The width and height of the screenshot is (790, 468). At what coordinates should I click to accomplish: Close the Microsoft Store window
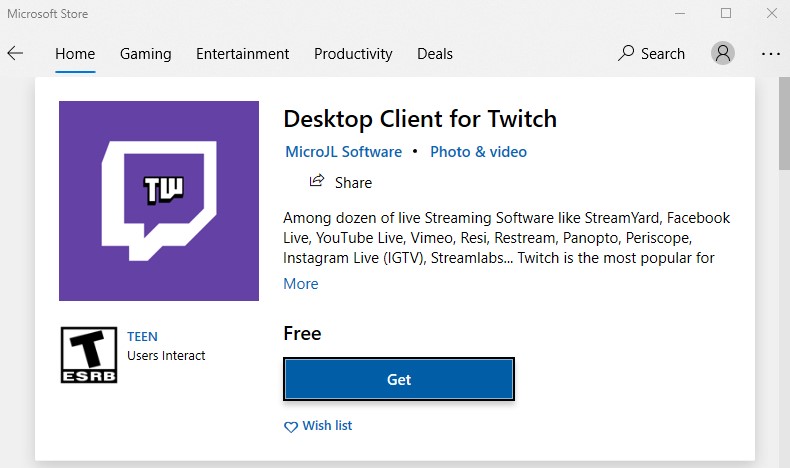(x=771, y=14)
